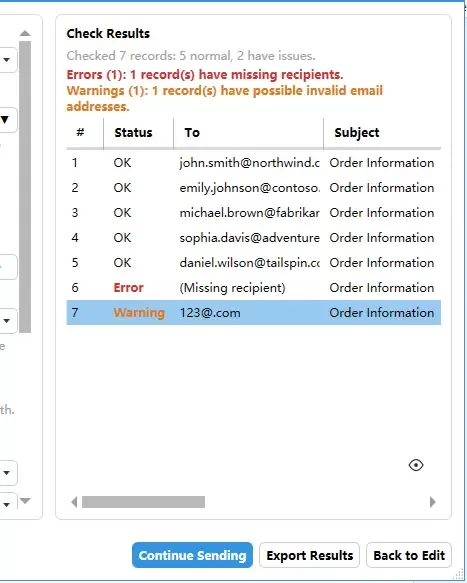Select row with sophia.davis@adventure address

[x=254, y=238]
